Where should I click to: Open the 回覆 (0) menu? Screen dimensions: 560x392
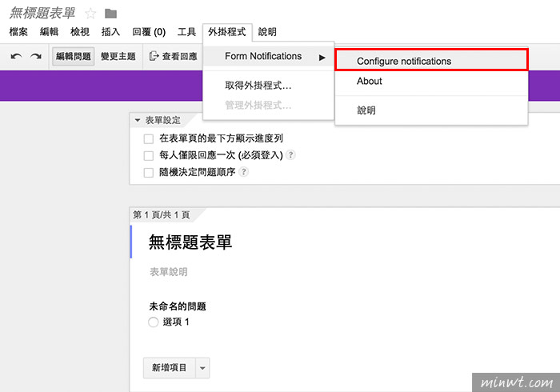click(x=149, y=32)
